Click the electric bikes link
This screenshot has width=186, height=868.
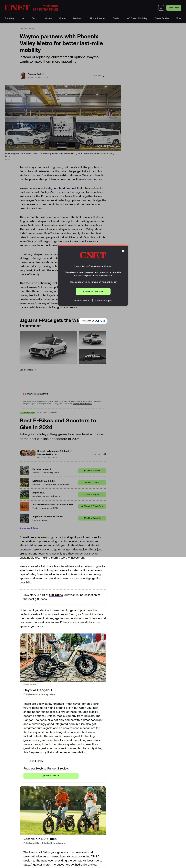click(x=28, y=546)
